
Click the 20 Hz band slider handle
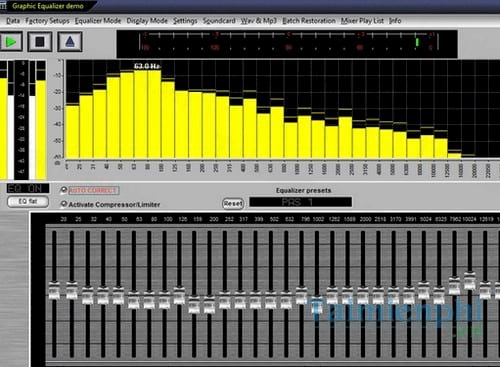(x=54, y=291)
